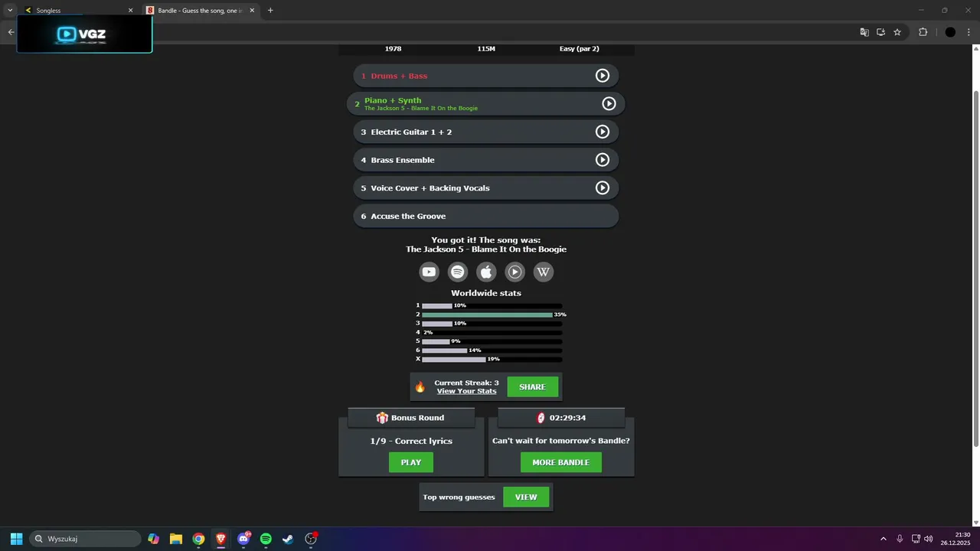Go back to the previous page
Image resolution: width=980 pixels, height=551 pixels.
click(11, 32)
